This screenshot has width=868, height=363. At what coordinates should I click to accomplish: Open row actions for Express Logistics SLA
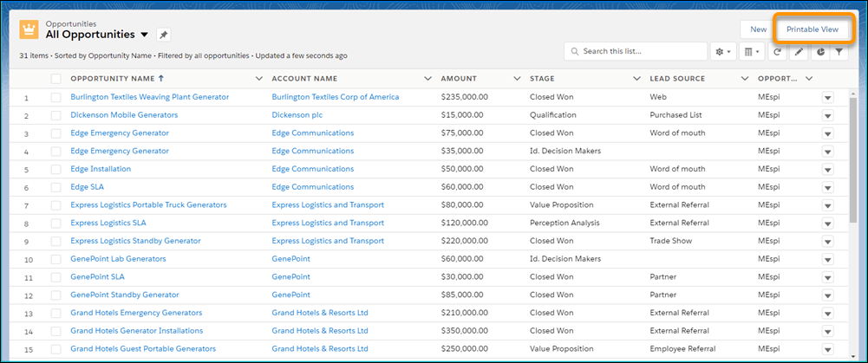(x=827, y=224)
